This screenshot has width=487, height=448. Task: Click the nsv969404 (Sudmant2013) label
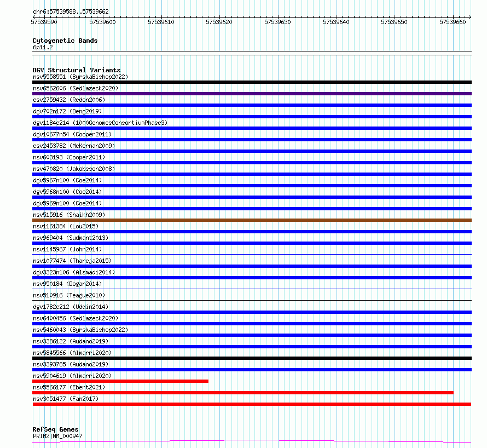pos(71,238)
